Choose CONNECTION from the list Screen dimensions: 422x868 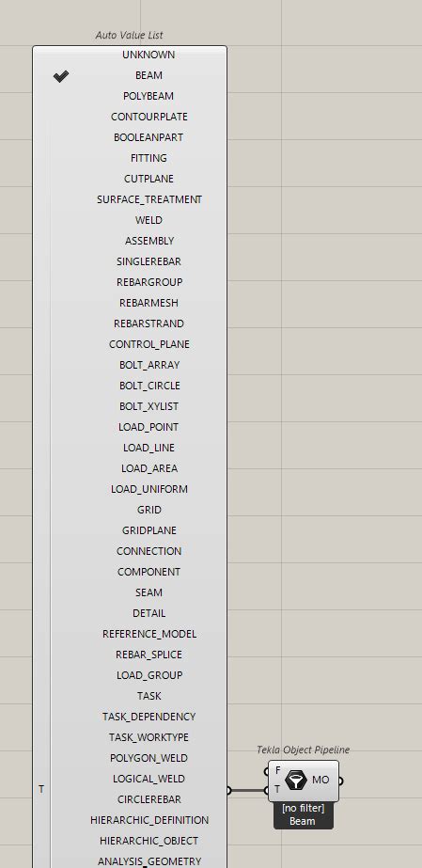click(148, 551)
